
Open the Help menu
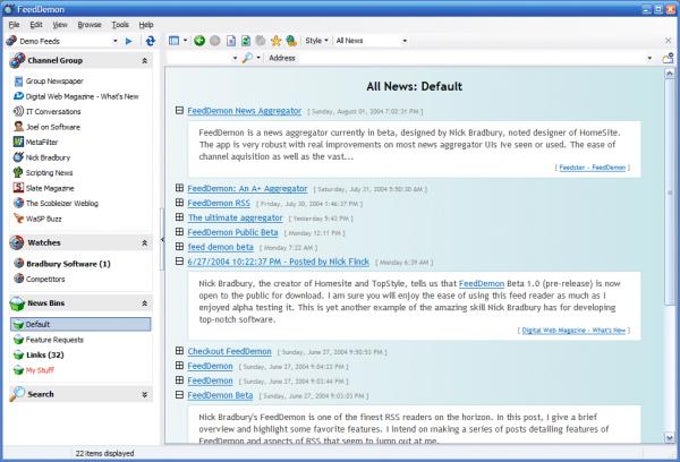pyautogui.click(x=146, y=25)
